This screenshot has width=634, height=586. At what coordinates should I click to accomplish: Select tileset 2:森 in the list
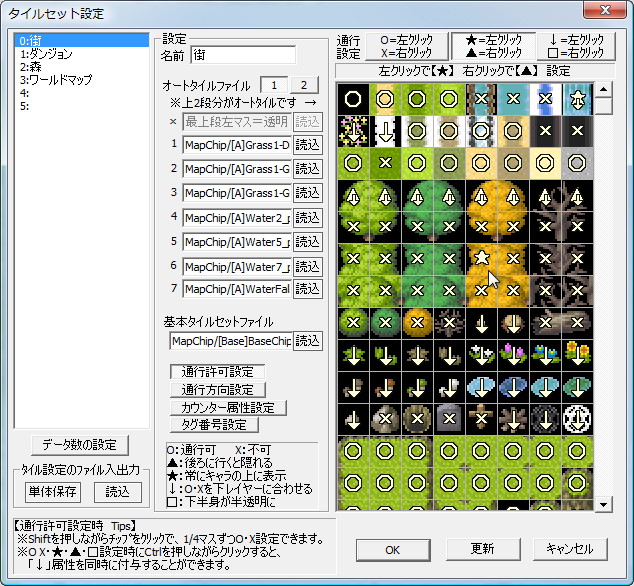click(x=82, y=67)
